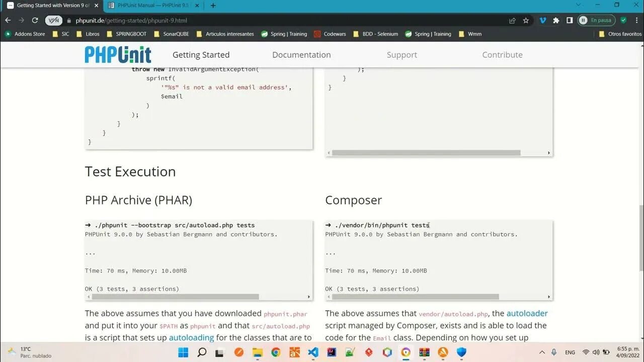This screenshot has height=362, width=644.
Task: Toggle the browser side panel icon
Action: [x=570, y=21]
